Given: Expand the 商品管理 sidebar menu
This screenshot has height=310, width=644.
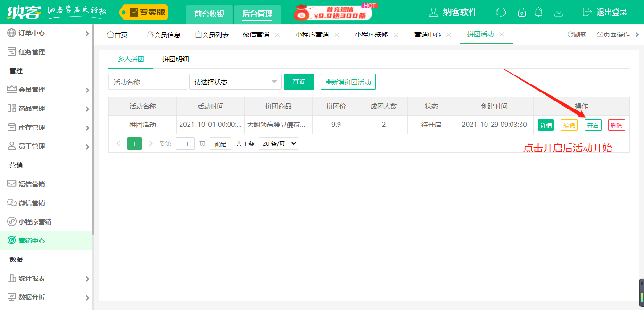Looking at the screenshot, I should coord(47,109).
